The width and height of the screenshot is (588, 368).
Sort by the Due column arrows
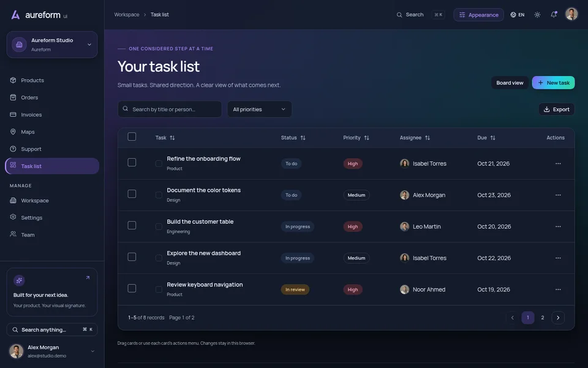[x=492, y=138]
